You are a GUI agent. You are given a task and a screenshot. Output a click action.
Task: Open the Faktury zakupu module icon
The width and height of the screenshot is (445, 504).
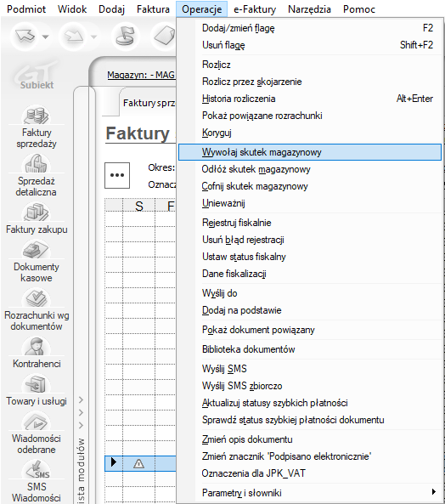tap(37, 212)
